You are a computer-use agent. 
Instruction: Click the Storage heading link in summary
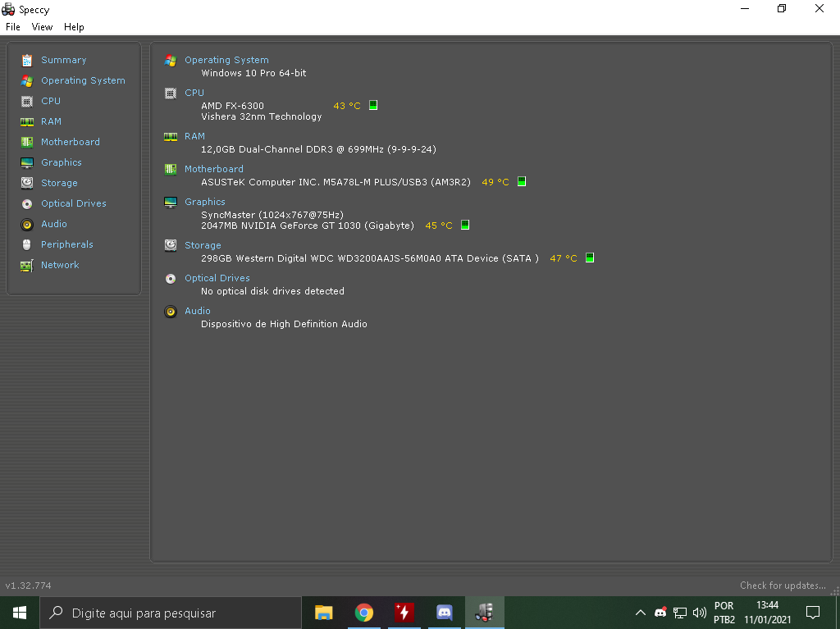pyautogui.click(x=203, y=245)
